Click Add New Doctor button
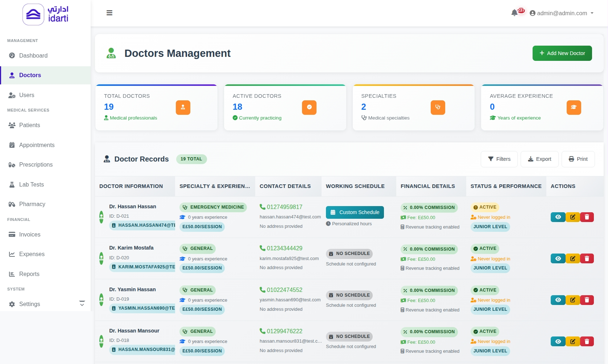 (x=562, y=53)
